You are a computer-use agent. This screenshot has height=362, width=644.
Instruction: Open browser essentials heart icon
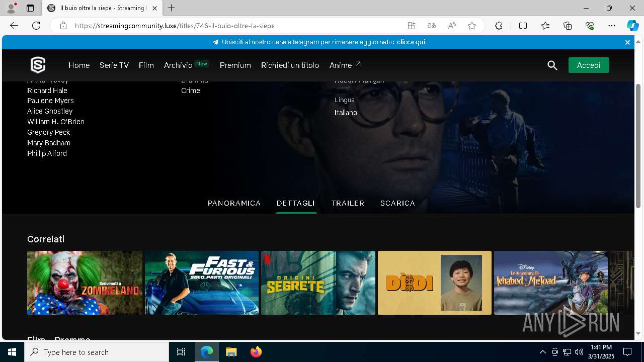[x=590, y=26]
